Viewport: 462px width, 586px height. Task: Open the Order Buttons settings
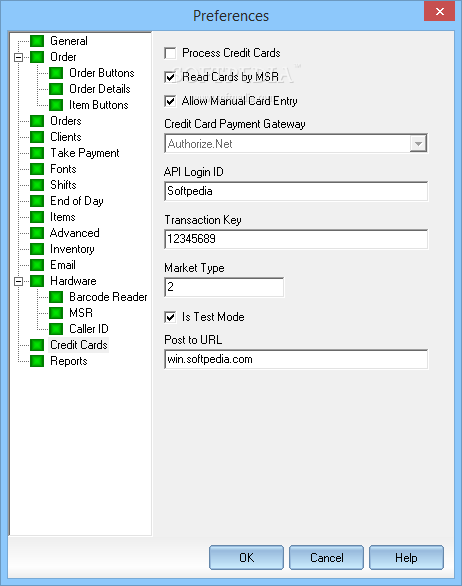102,73
